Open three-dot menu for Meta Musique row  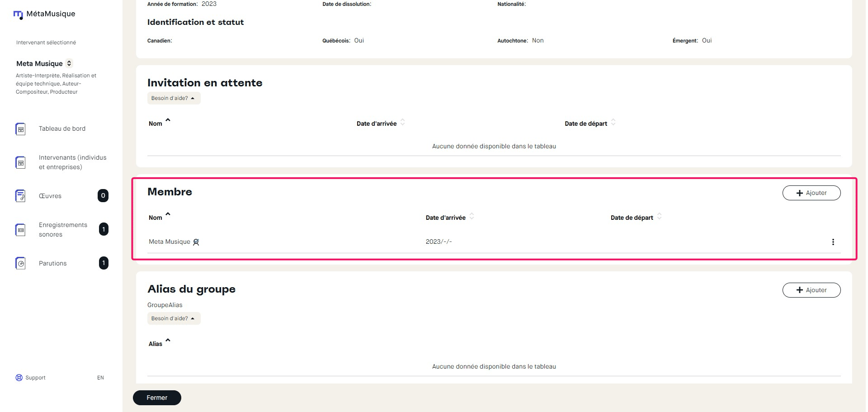coord(833,242)
